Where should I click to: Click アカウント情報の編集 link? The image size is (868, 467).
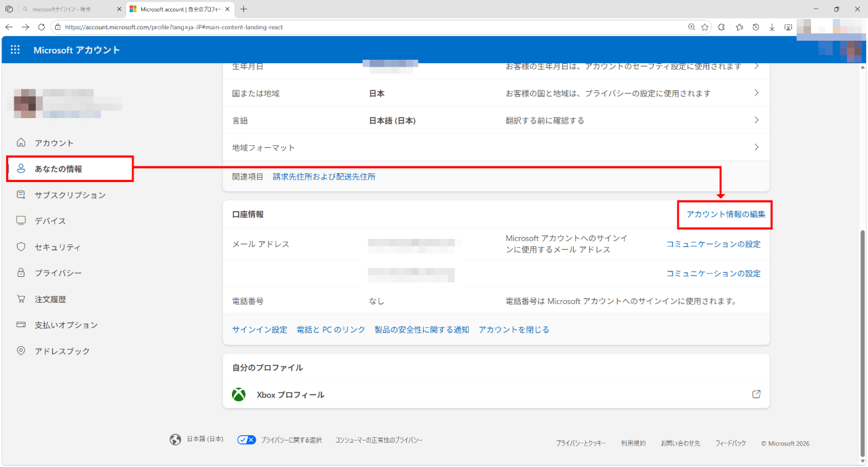(x=725, y=214)
